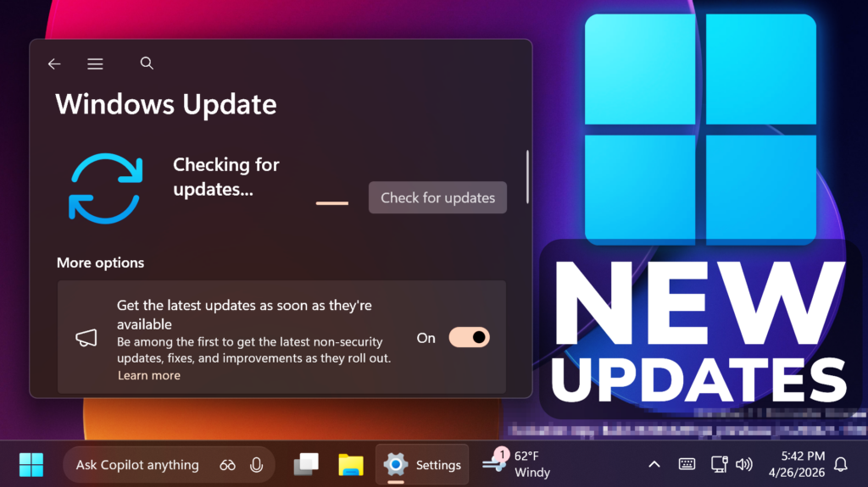Image resolution: width=868 pixels, height=487 pixels.
Task: Click the Copilot vision glasses icon
Action: 227,465
